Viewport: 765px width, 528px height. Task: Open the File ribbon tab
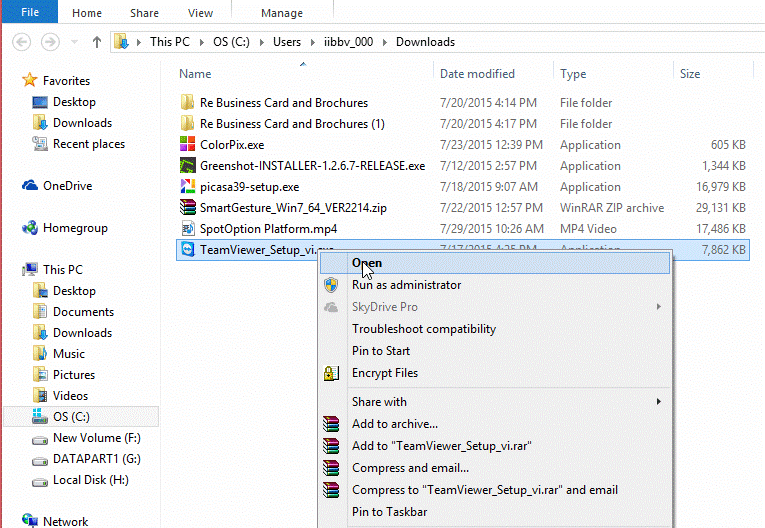pos(29,13)
